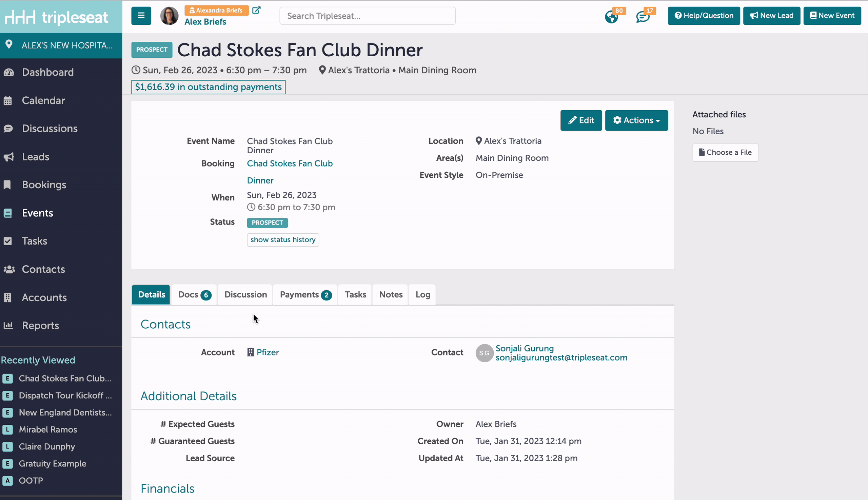The height and width of the screenshot is (500, 868).
Task: Open the Actions dropdown menu
Action: (636, 120)
